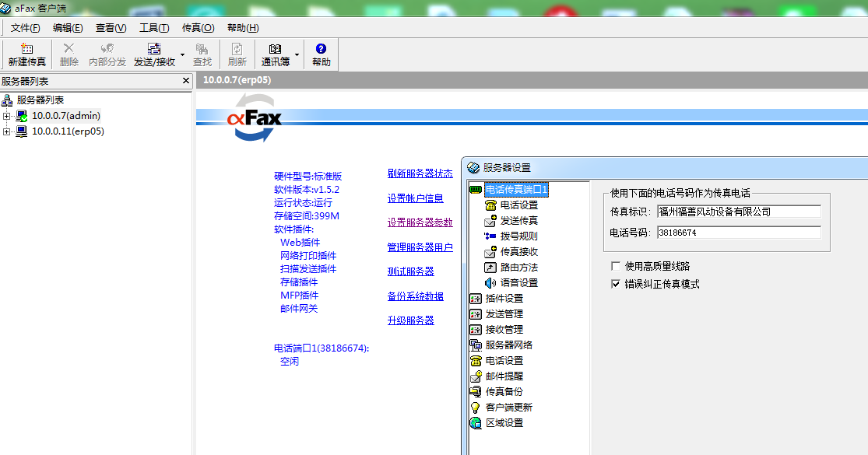Screen dimensions: 868x455
Task: Select the 服务器网络 icon
Action: point(476,345)
